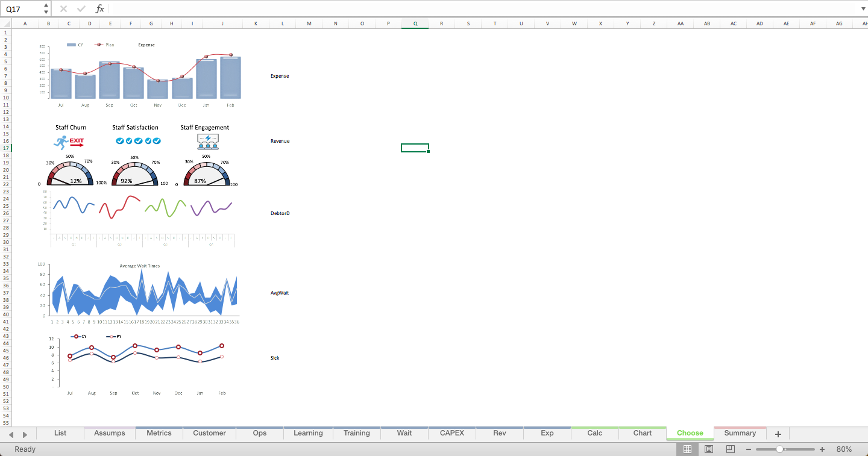Open the Ops sheet tab

(x=260, y=433)
